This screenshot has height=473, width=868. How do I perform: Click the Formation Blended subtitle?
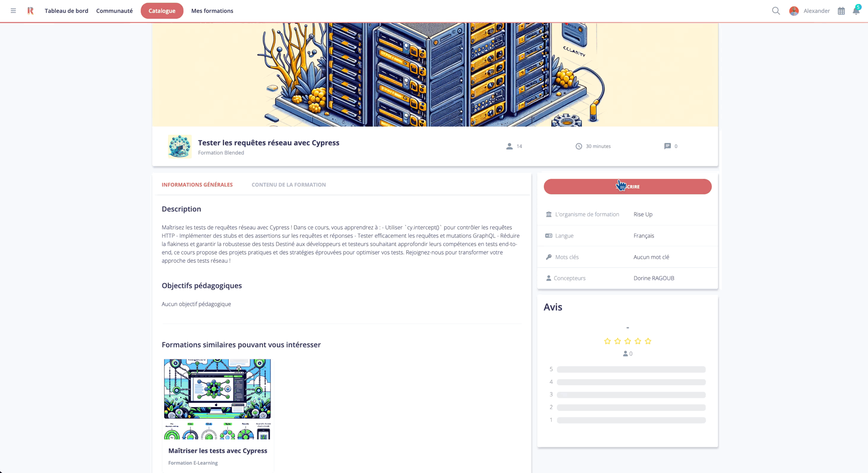pos(221,153)
